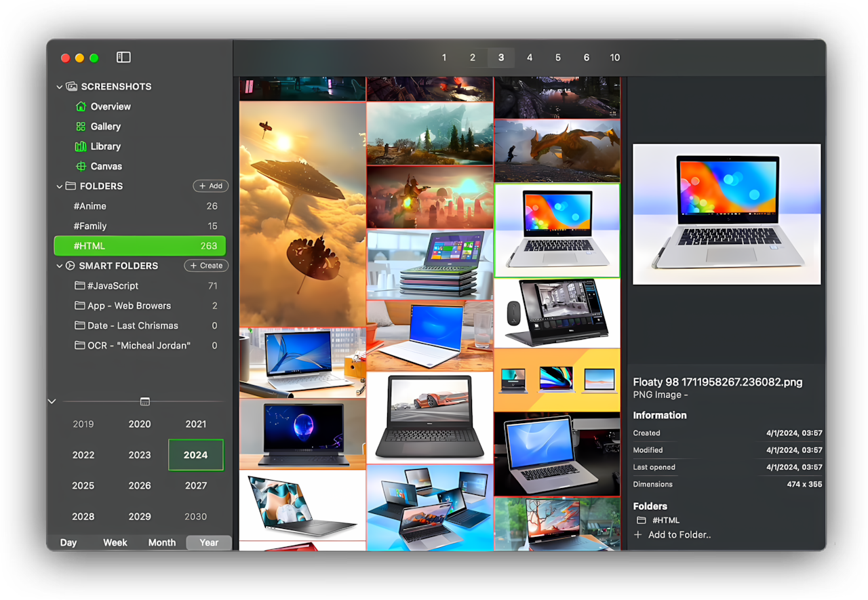Open the Gallery grid icon
The image size is (868, 600).
(x=81, y=127)
